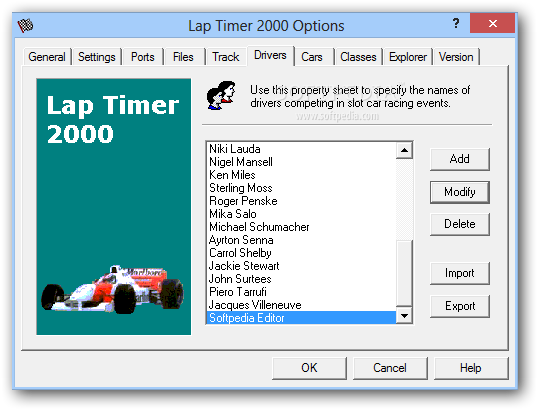Open the Track tab

pos(225,57)
